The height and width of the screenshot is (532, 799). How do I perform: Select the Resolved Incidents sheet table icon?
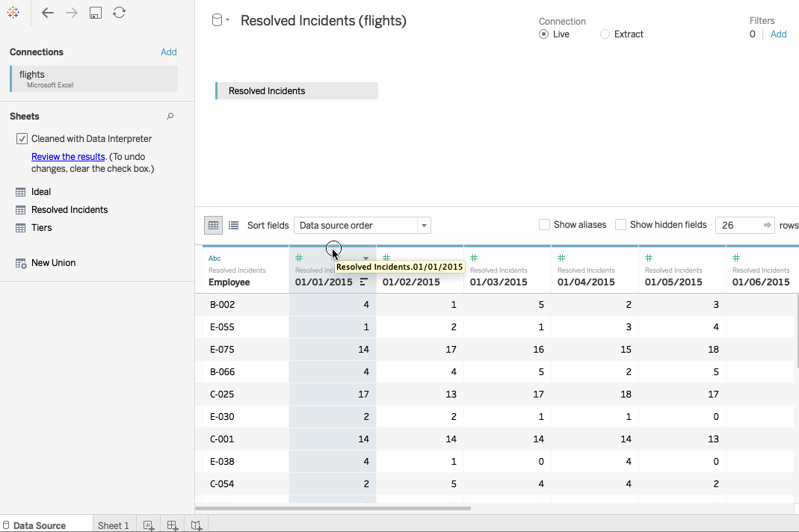pos(20,210)
